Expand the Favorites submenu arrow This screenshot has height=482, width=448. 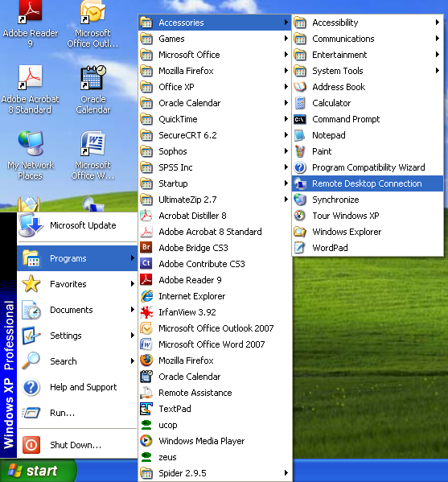[132, 284]
